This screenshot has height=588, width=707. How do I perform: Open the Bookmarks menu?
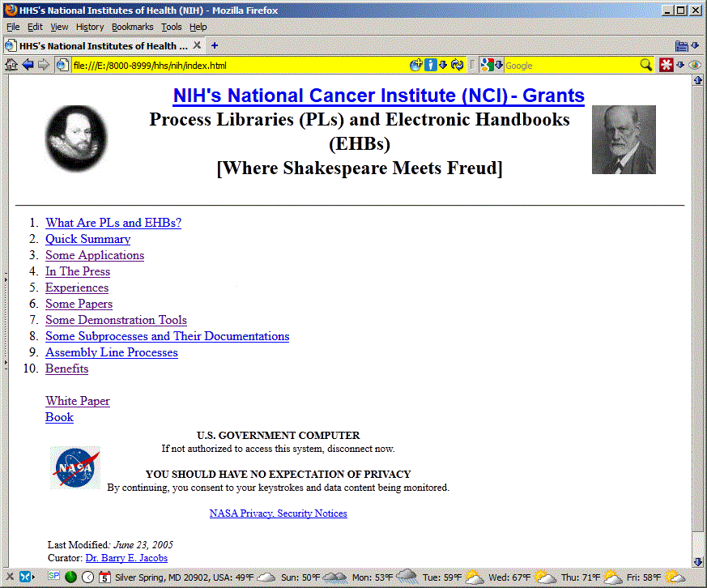click(x=133, y=27)
